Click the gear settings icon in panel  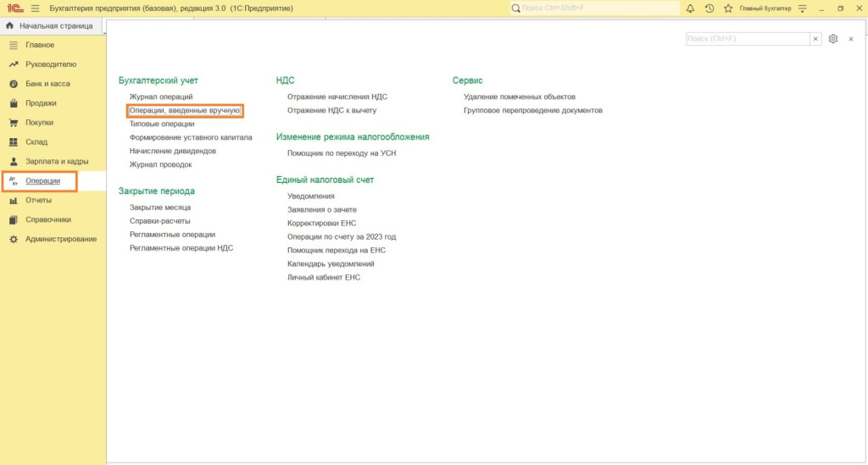[x=833, y=39]
